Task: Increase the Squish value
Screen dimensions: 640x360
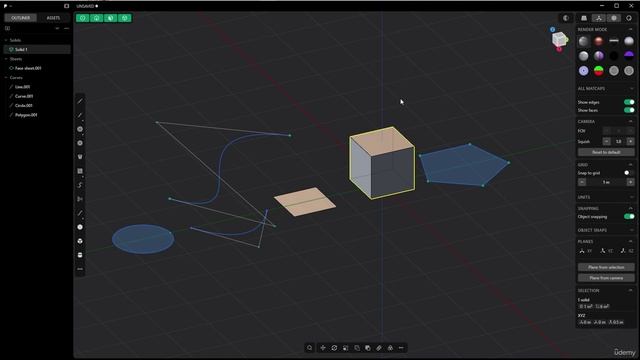Action: click(631, 141)
